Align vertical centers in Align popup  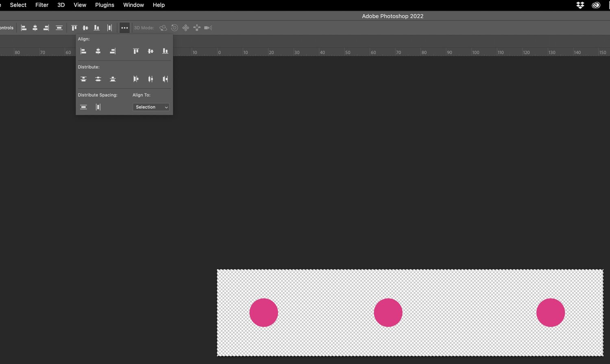150,51
